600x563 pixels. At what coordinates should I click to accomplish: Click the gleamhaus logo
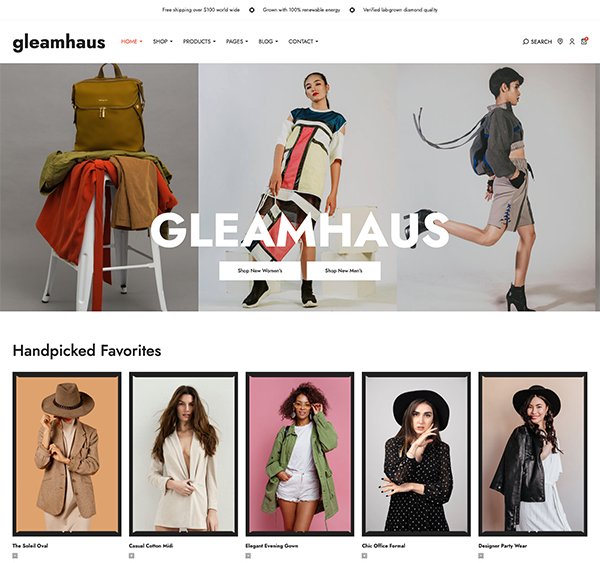pyautogui.click(x=59, y=42)
